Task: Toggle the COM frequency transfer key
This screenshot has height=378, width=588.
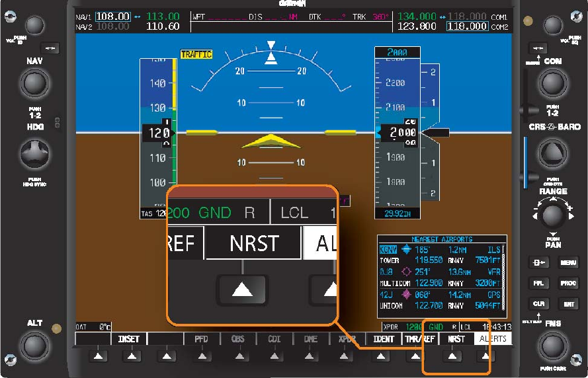Action: coord(538,48)
